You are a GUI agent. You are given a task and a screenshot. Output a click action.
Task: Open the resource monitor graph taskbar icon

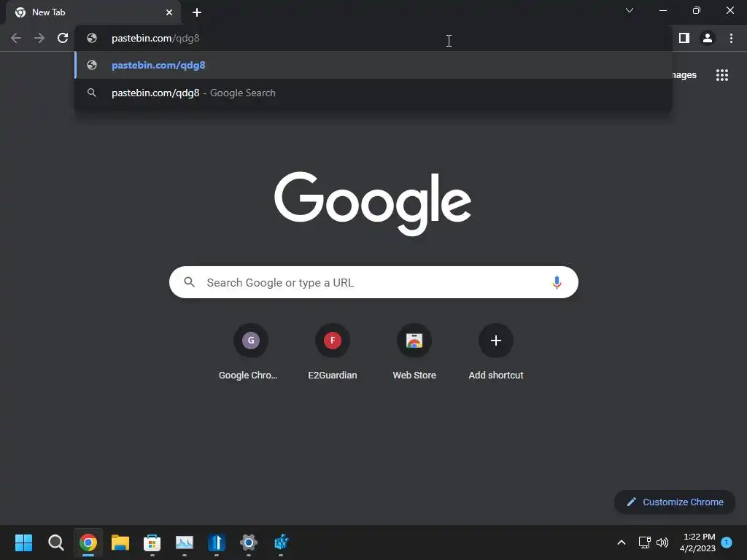tap(185, 542)
